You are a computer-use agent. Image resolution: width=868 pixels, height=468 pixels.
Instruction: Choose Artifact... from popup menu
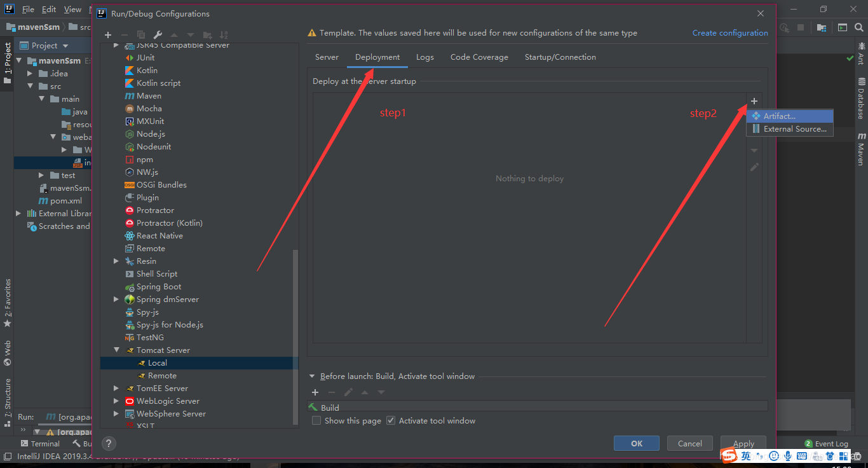(x=790, y=116)
